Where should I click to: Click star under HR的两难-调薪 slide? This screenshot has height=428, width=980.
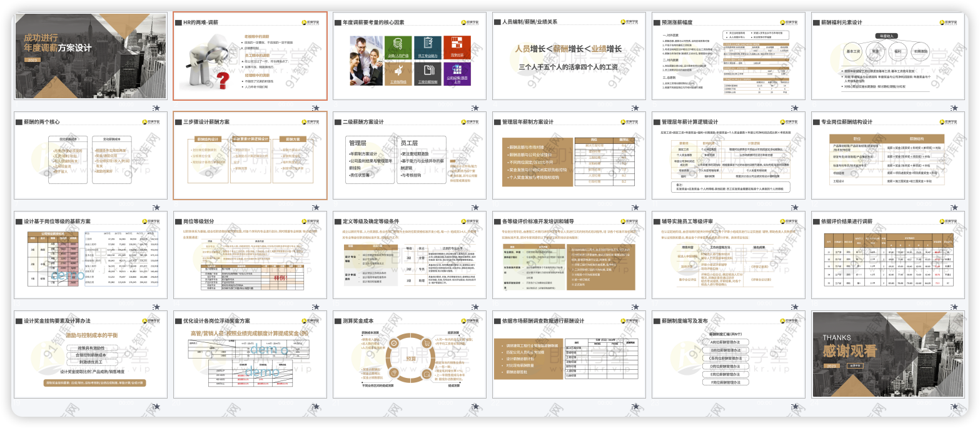pyautogui.click(x=316, y=108)
